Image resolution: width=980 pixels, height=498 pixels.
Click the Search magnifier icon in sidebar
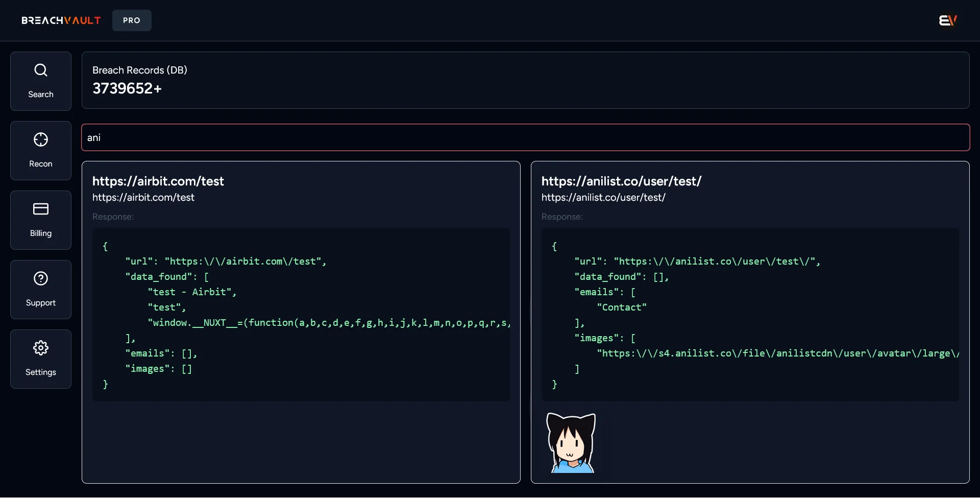click(41, 70)
